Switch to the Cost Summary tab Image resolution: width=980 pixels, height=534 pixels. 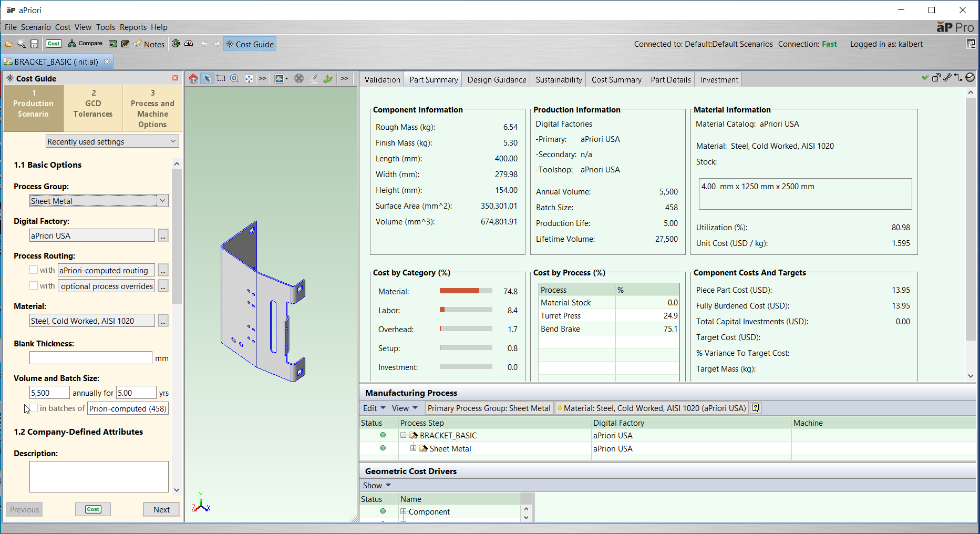[616, 79]
